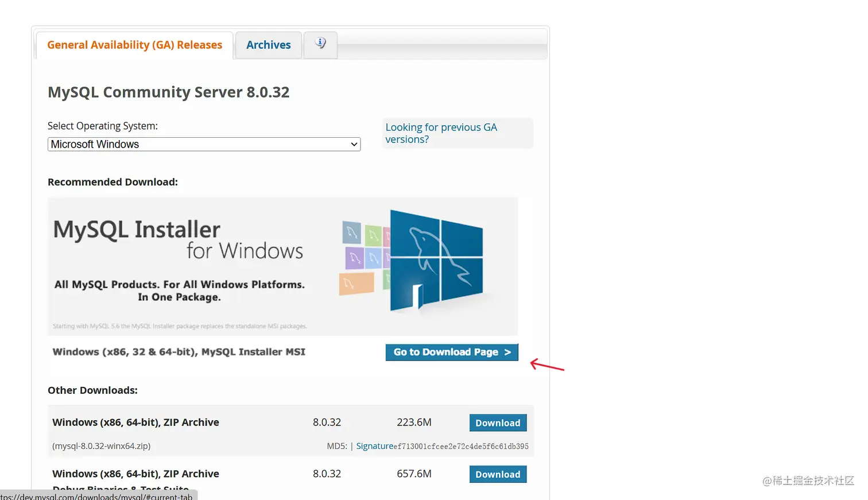Select the MD5 hash value text
Image resolution: width=868 pixels, height=500 pixels.
click(x=461, y=447)
